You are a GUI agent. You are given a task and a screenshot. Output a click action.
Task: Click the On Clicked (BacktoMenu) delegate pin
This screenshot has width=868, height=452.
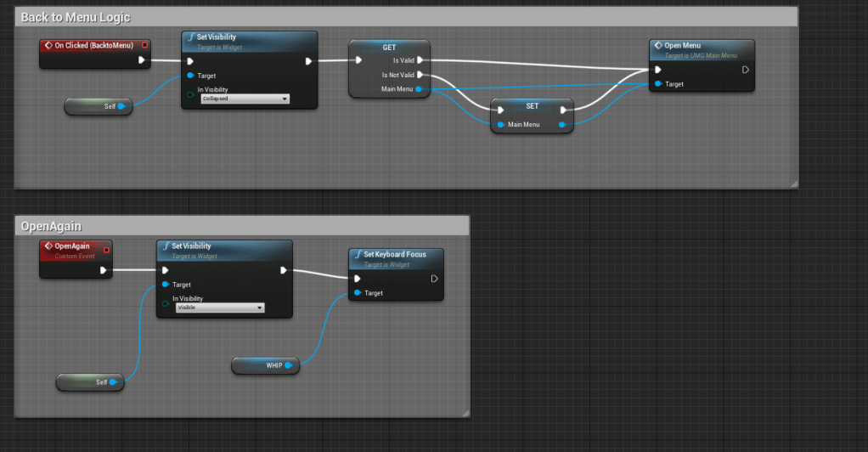[144, 45]
